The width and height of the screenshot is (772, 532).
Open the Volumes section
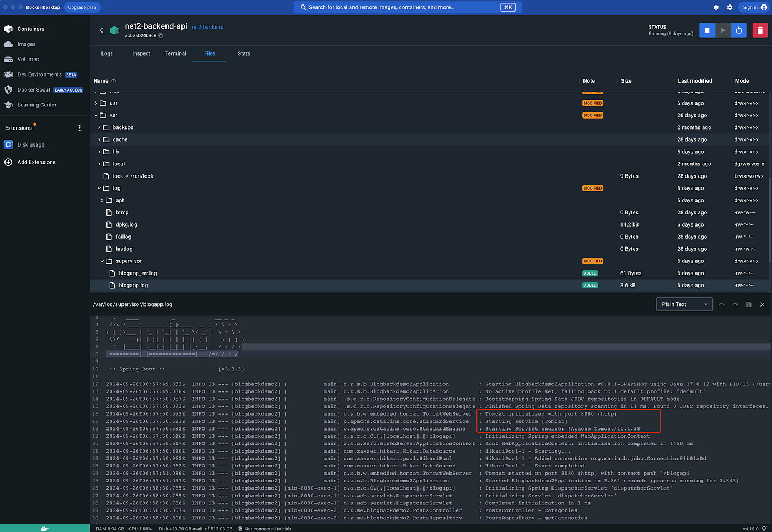[x=28, y=59]
